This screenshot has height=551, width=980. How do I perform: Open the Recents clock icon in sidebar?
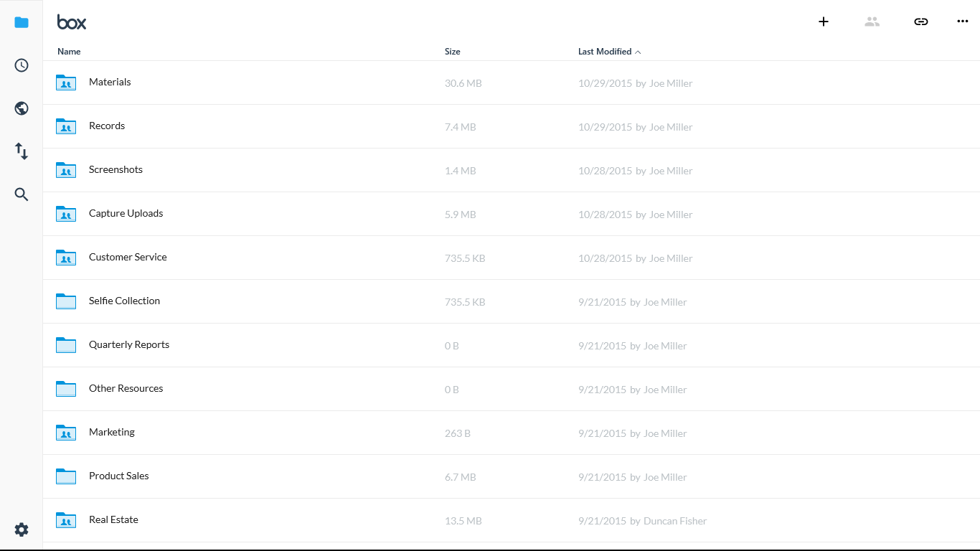(22, 65)
